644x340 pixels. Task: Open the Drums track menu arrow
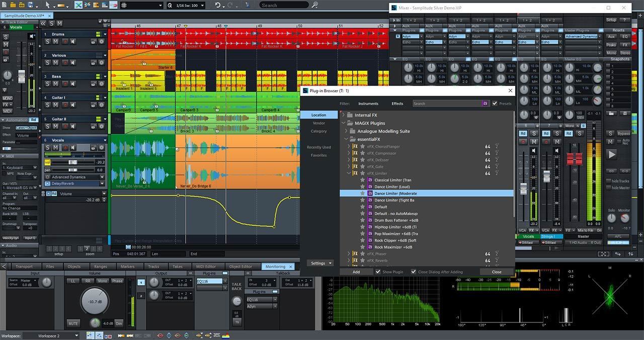pyautogui.click(x=105, y=34)
